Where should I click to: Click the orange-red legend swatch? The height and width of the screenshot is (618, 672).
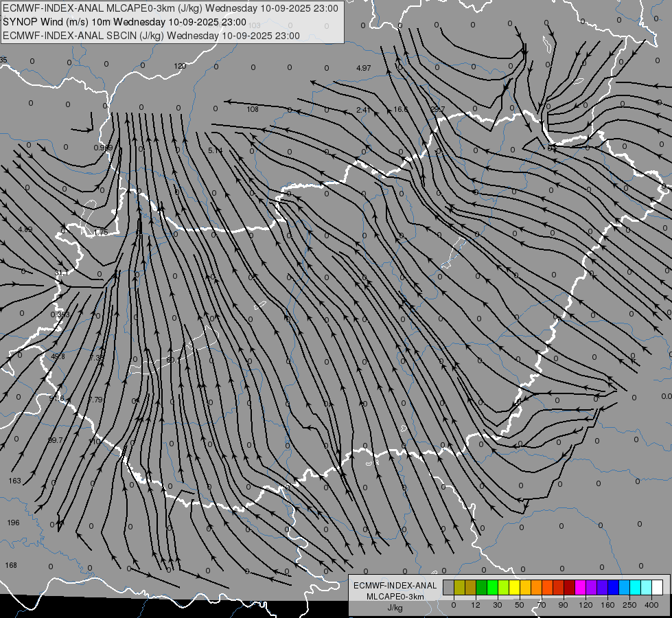tap(548, 588)
